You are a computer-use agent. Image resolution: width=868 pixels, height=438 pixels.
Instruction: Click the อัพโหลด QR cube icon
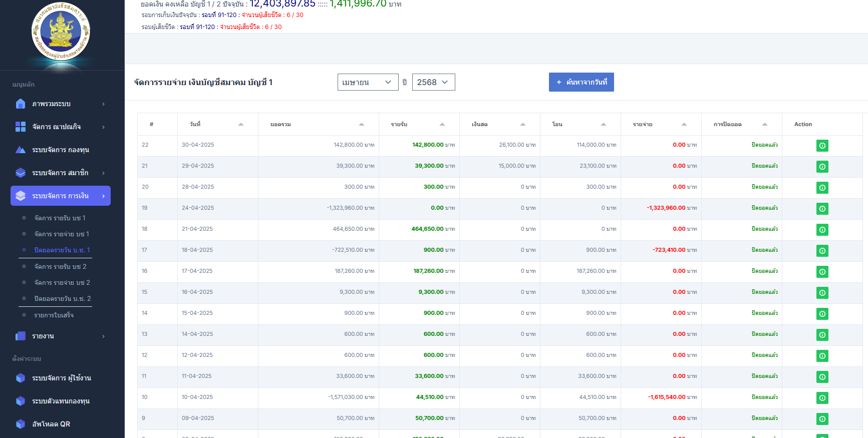(x=21, y=424)
